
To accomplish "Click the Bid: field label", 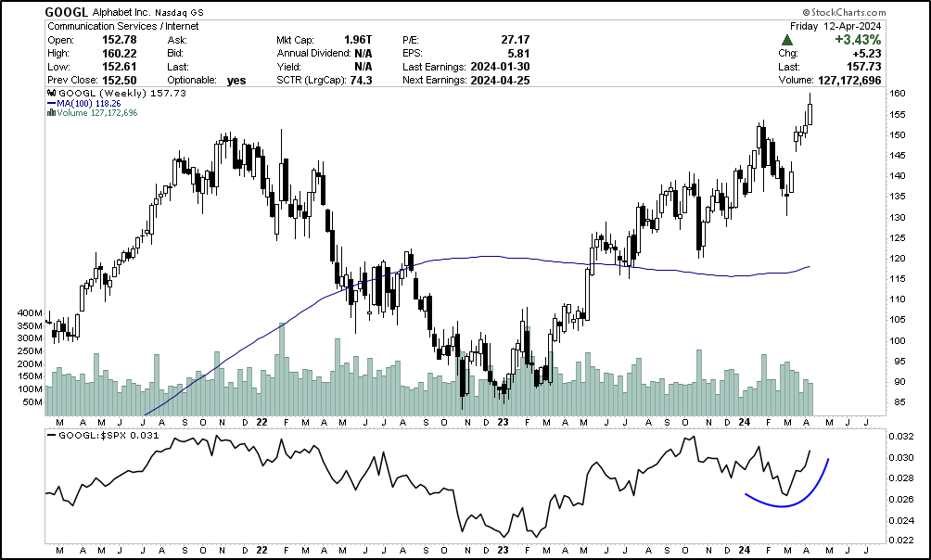I will 176,54.
